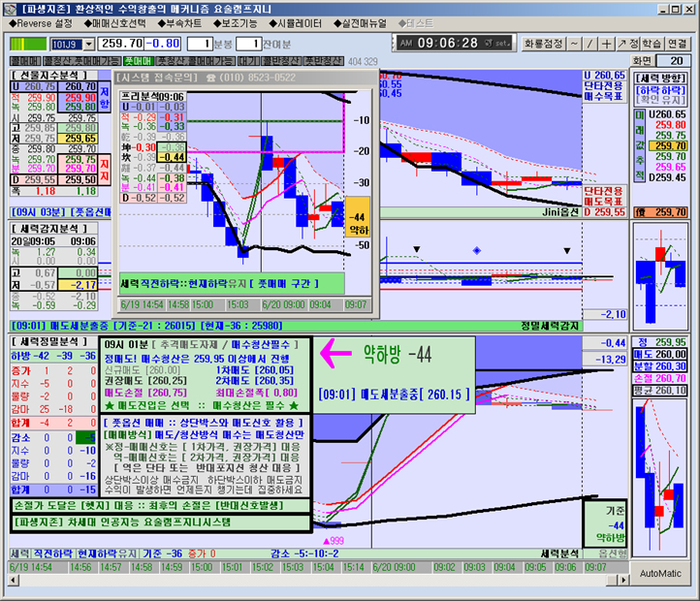Click the AutoMatic button

click(660, 573)
